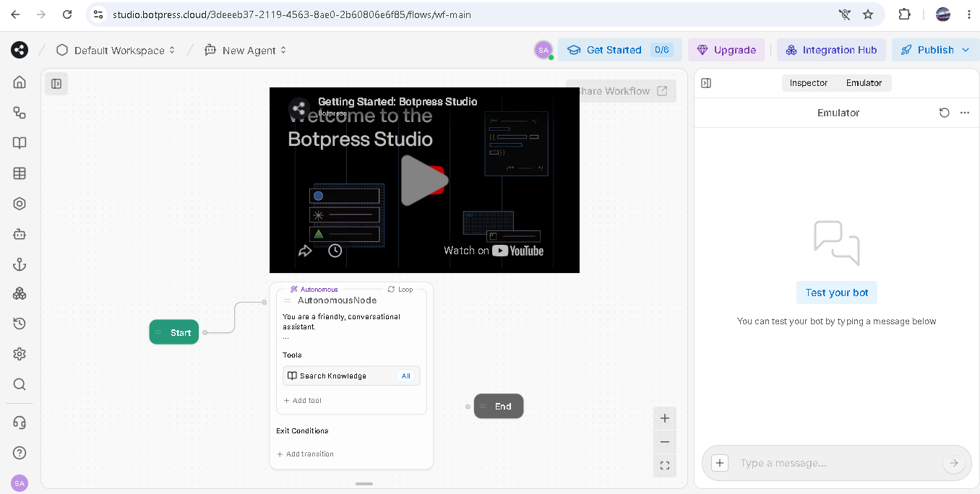Open the help question mark icon
The width and height of the screenshot is (980, 494).
point(20,453)
